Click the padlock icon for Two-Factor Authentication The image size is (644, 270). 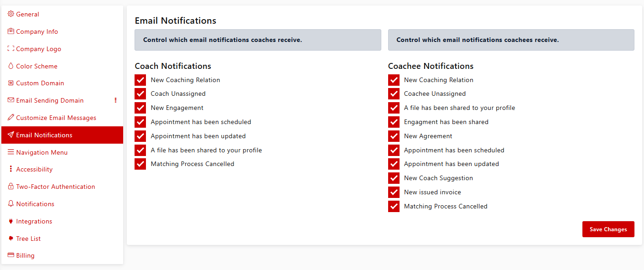point(11,187)
